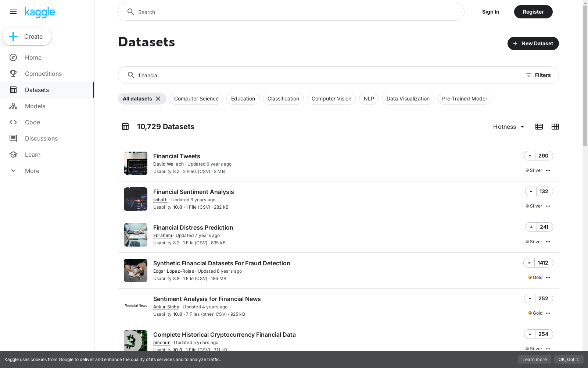Open Financial Distress Prediction dataset
This screenshot has height=368, width=588.
193,227
